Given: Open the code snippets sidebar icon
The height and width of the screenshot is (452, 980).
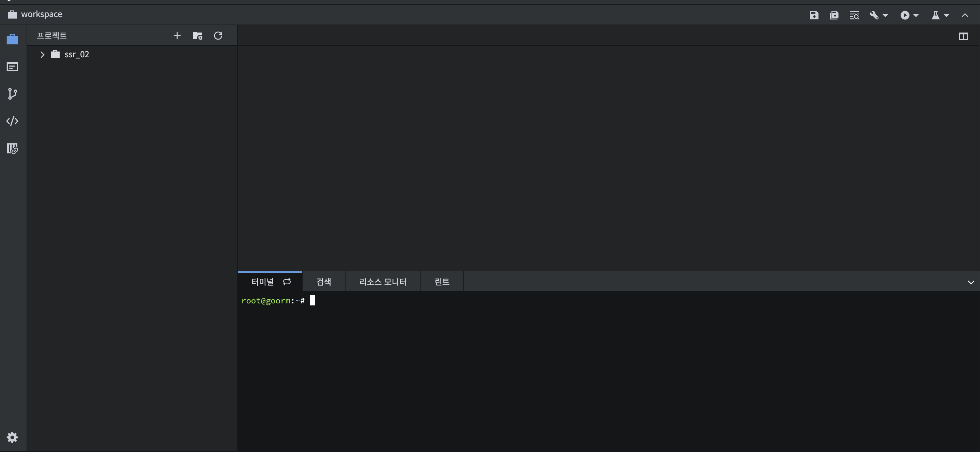Looking at the screenshot, I should coord(12,121).
